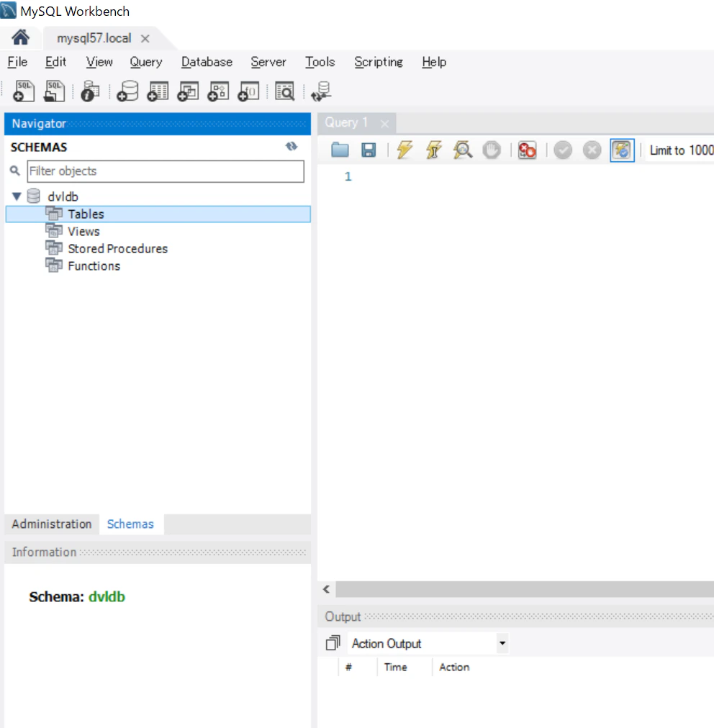Close the Query 1 tab
The height and width of the screenshot is (728, 714).
(x=384, y=124)
